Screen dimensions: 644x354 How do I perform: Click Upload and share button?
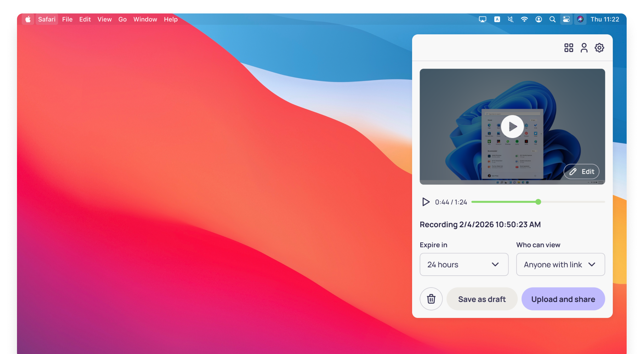[x=563, y=299]
